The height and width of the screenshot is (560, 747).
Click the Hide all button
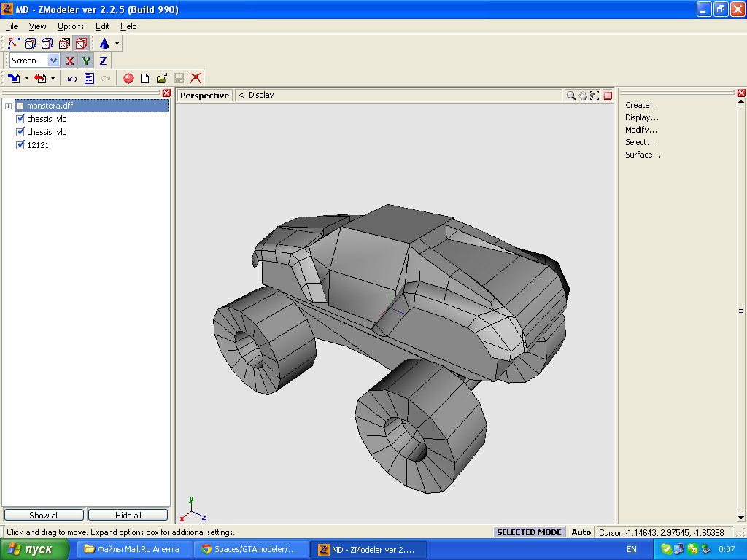128,515
